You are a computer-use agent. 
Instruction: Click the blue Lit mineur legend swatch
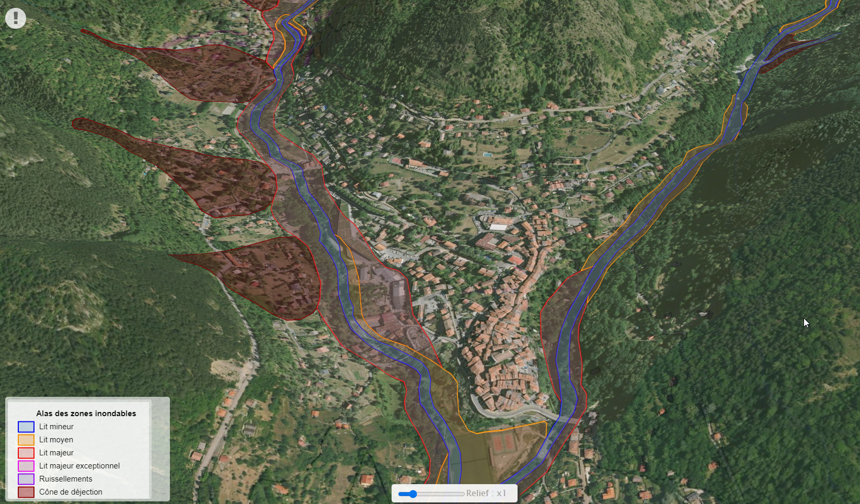point(26,427)
